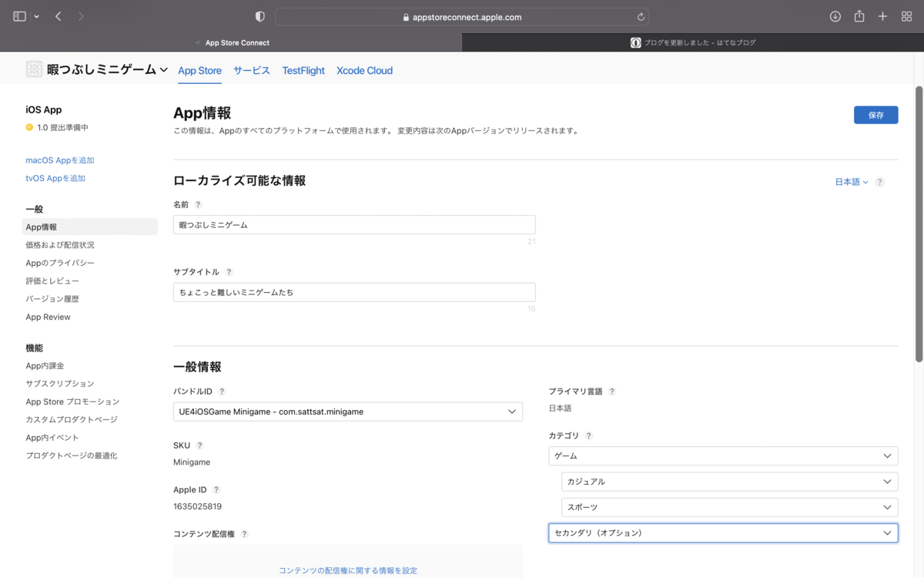The width and height of the screenshot is (924, 578).
Task: Open App Store プロモーション in sidebar
Action: click(72, 402)
